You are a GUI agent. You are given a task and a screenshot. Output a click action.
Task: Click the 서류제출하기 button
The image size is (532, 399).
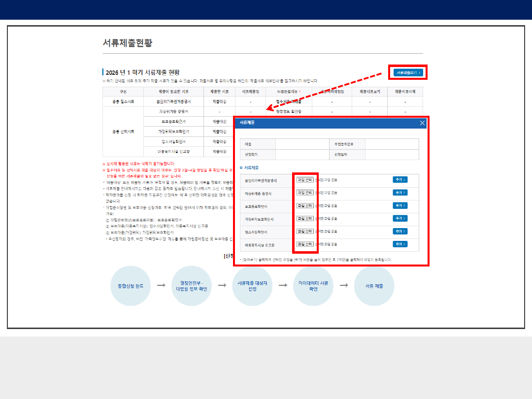point(408,73)
